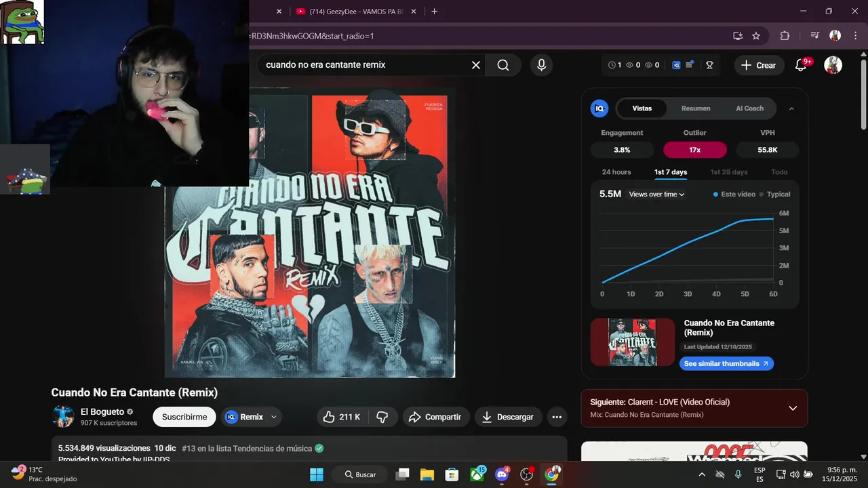
Task: Select the 1st 7 days tab
Action: (x=671, y=172)
